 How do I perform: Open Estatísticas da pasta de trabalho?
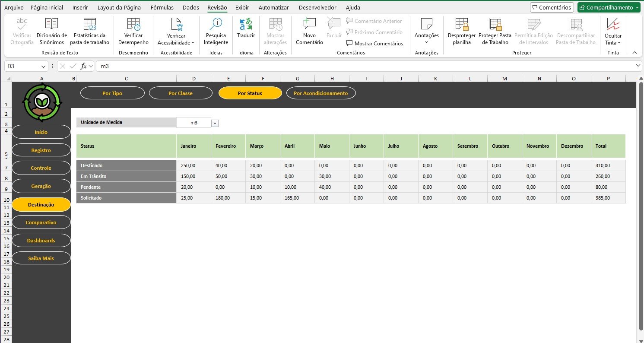coord(89,25)
